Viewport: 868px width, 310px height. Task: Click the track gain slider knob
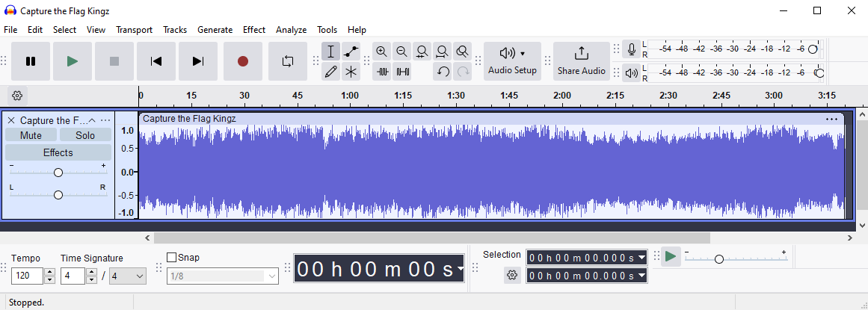[58, 173]
